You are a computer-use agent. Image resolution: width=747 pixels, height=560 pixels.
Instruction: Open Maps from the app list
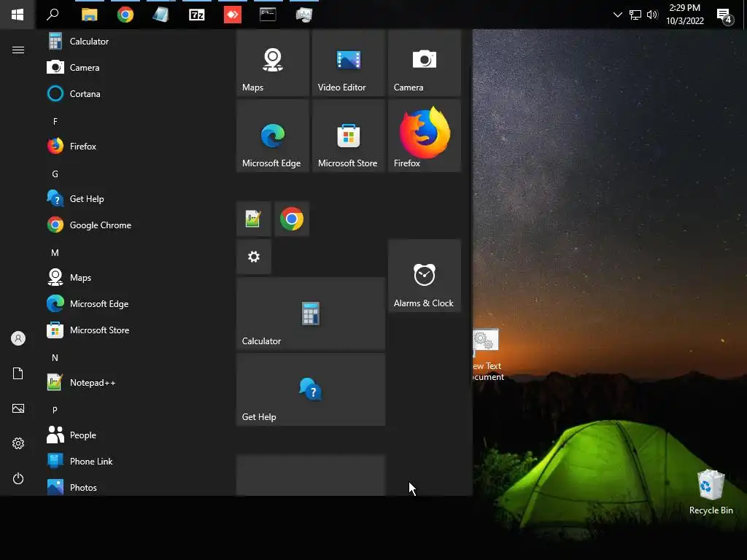tap(136, 277)
